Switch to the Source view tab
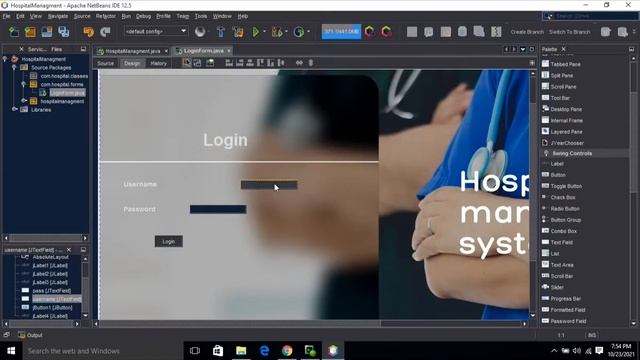 click(x=105, y=63)
